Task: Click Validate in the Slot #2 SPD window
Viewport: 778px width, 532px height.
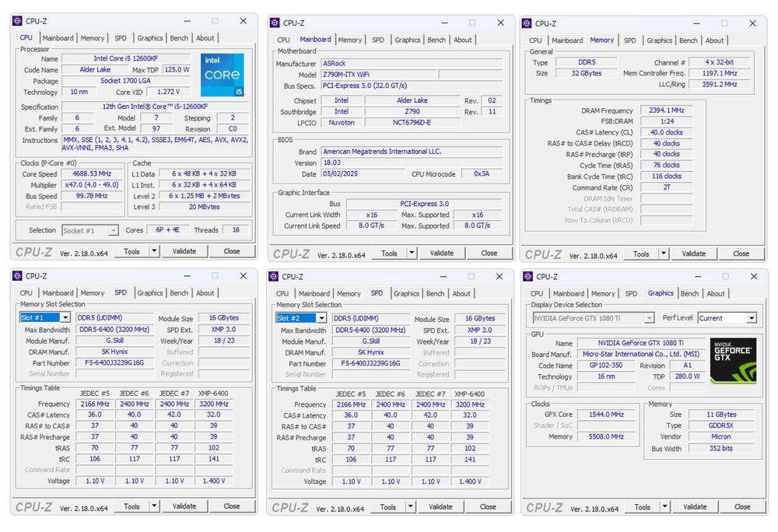Action: pyautogui.click(x=440, y=506)
